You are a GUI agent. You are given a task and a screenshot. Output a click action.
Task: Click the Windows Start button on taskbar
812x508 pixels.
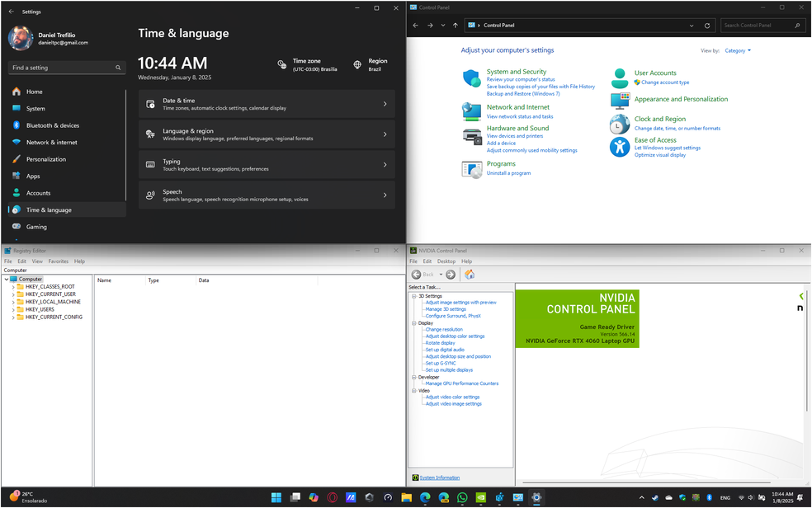[276, 498]
